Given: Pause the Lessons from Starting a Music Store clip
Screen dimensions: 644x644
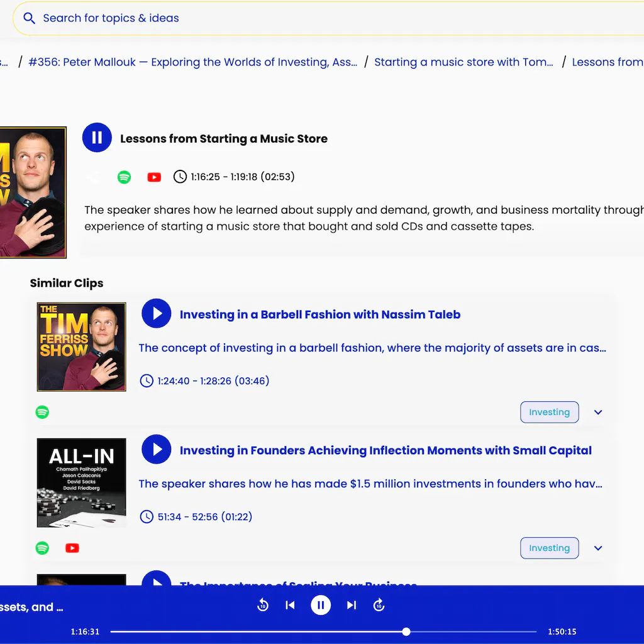Looking at the screenshot, I should pos(97,138).
